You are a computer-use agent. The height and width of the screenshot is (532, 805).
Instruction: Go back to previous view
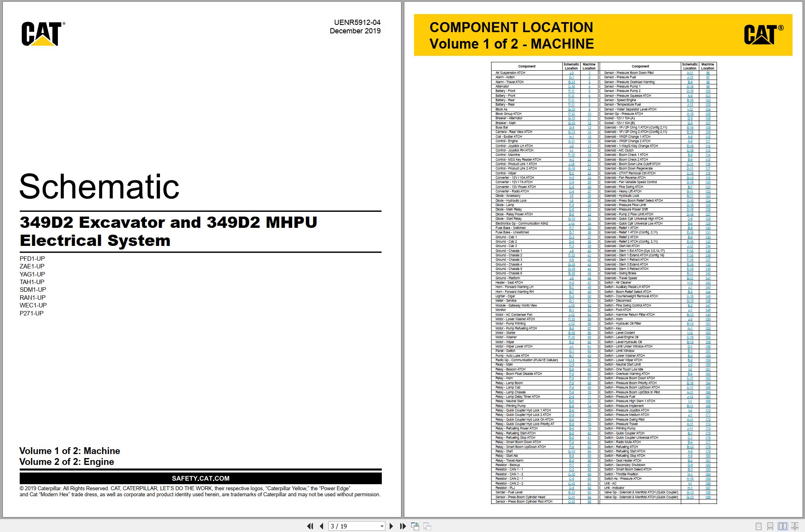click(415, 526)
